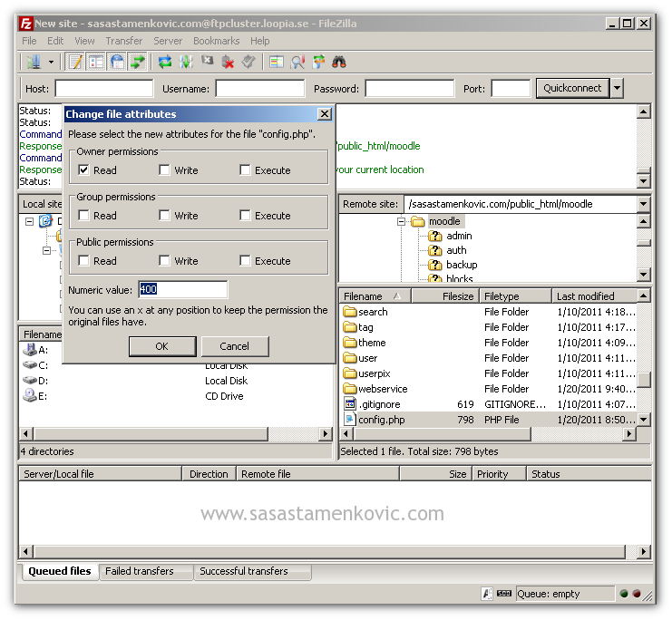The height and width of the screenshot is (620, 672).
Task: Click the Password input field
Action: [x=409, y=88]
